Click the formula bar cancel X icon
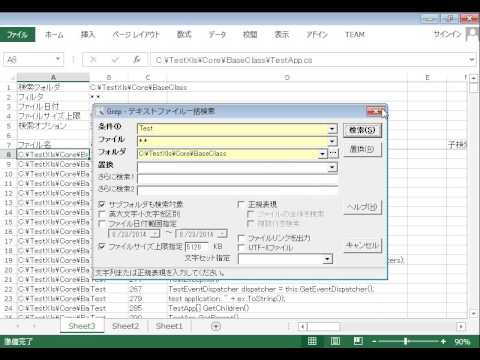 tap(93, 60)
